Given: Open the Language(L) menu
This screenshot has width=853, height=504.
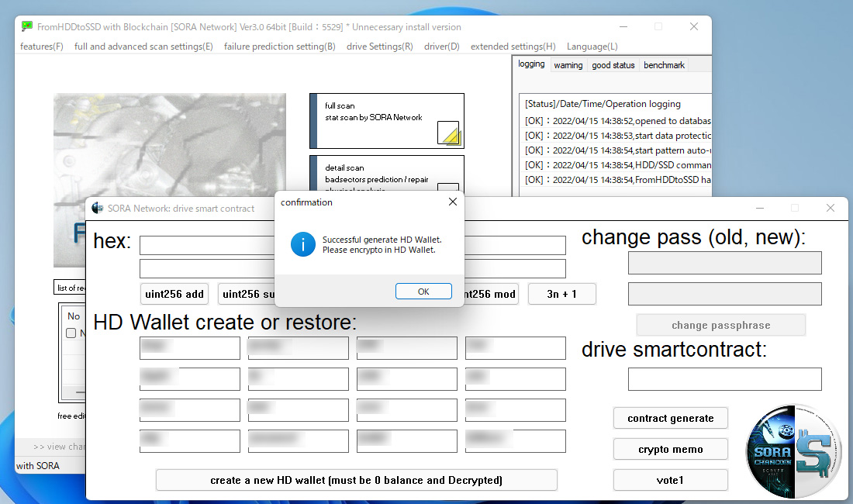Looking at the screenshot, I should tap(592, 47).
